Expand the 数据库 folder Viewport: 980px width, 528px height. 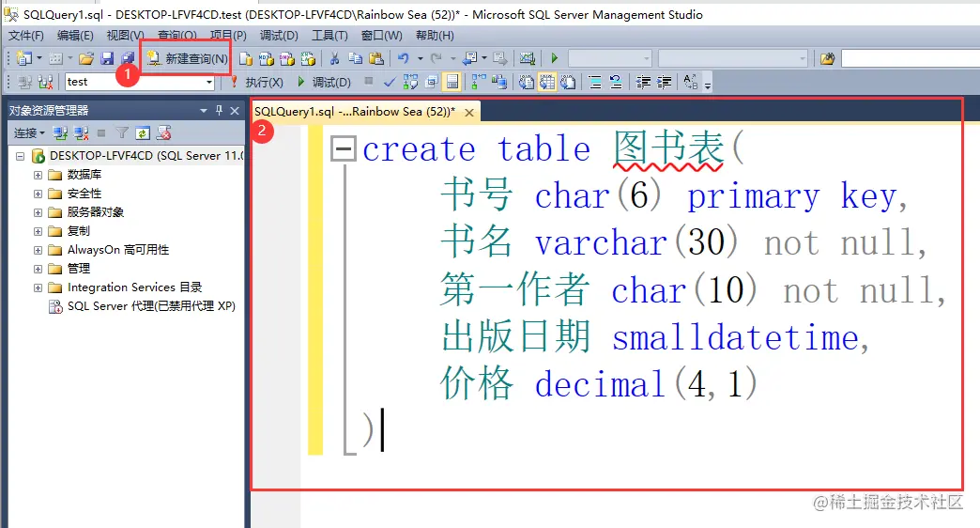38,175
